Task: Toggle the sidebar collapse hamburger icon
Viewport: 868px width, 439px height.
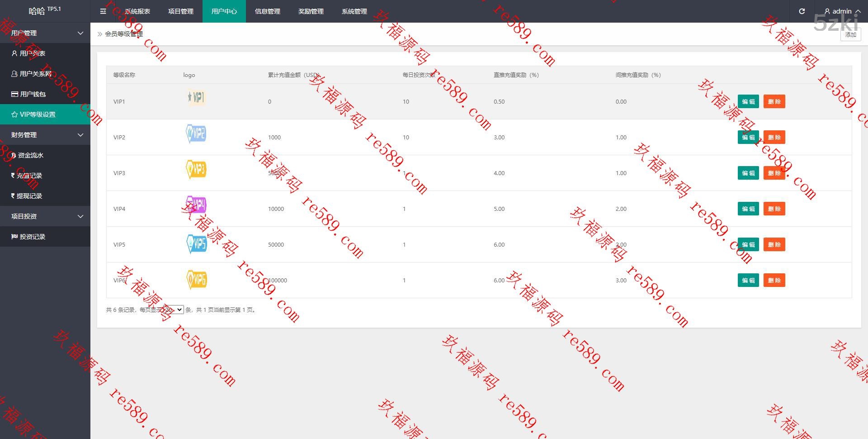Action: [103, 11]
